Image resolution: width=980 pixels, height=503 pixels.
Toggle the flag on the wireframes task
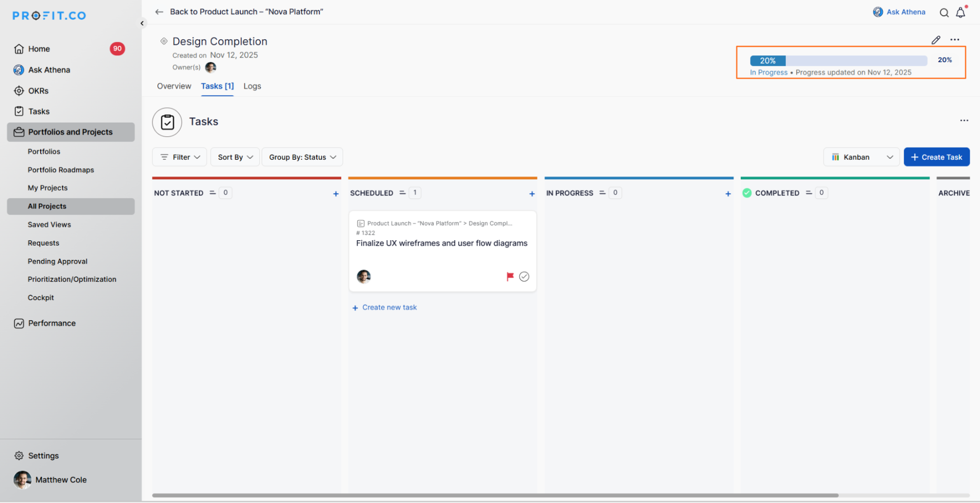pyautogui.click(x=509, y=277)
